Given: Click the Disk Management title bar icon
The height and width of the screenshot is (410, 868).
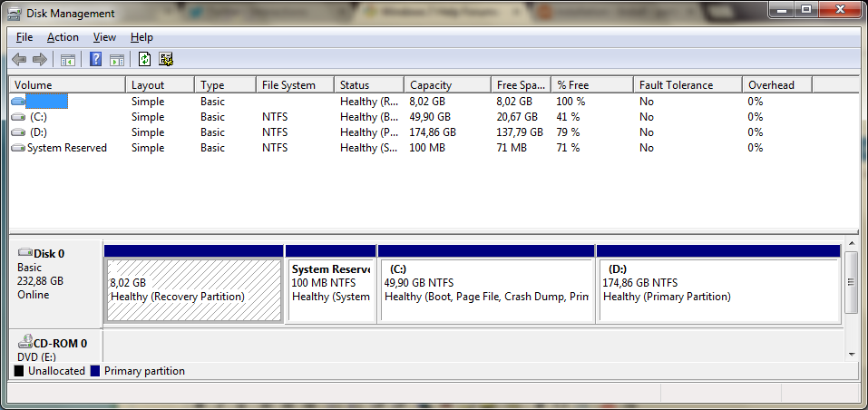Looking at the screenshot, I should [x=15, y=14].
